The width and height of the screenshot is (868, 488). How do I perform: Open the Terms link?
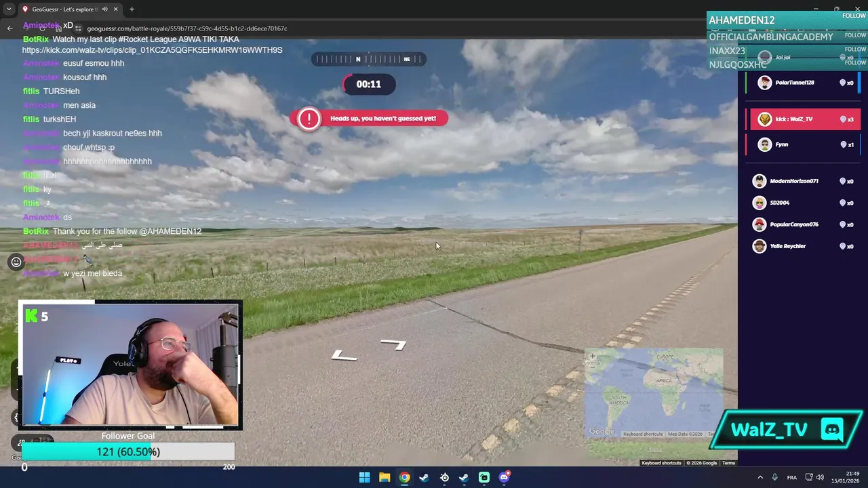click(x=728, y=463)
